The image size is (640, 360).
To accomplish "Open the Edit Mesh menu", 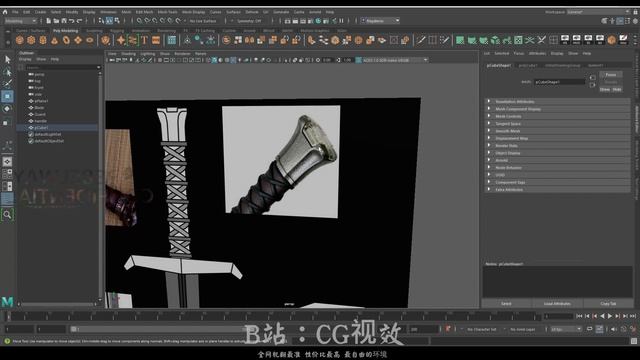I will (x=144, y=12).
